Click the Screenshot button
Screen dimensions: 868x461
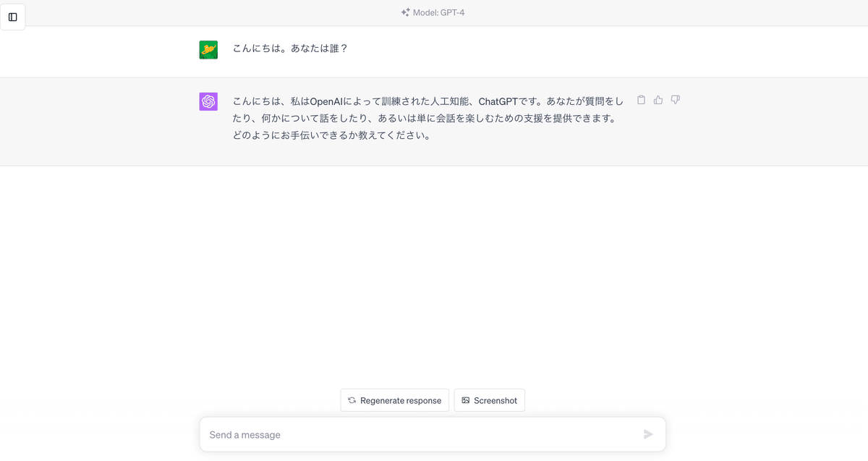490,400
